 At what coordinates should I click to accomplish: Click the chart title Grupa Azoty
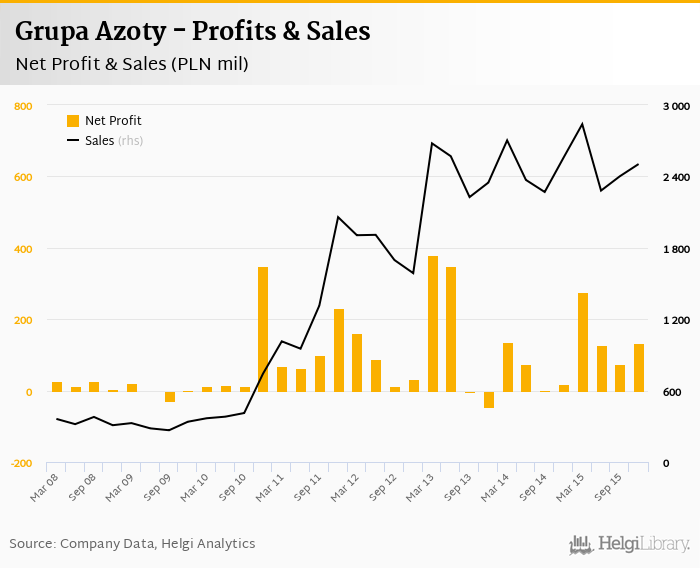tap(192, 32)
